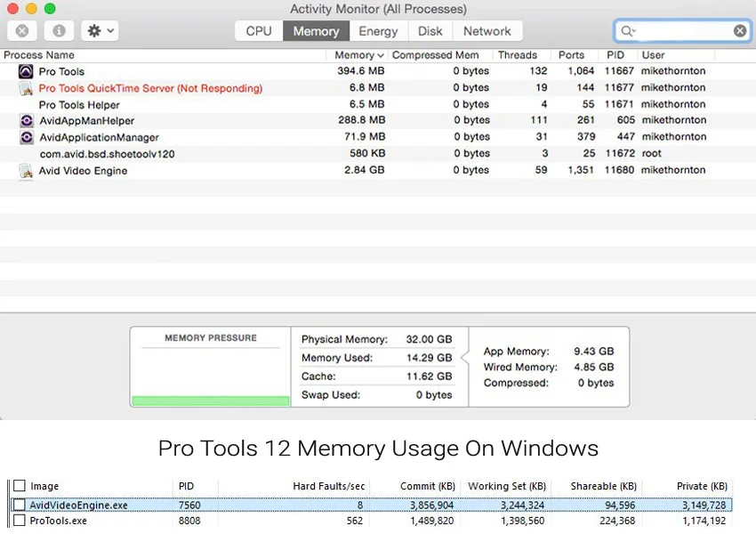This screenshot has height=534, width=756.
Task: Sort by Threads column
Action: pos(518,55)
